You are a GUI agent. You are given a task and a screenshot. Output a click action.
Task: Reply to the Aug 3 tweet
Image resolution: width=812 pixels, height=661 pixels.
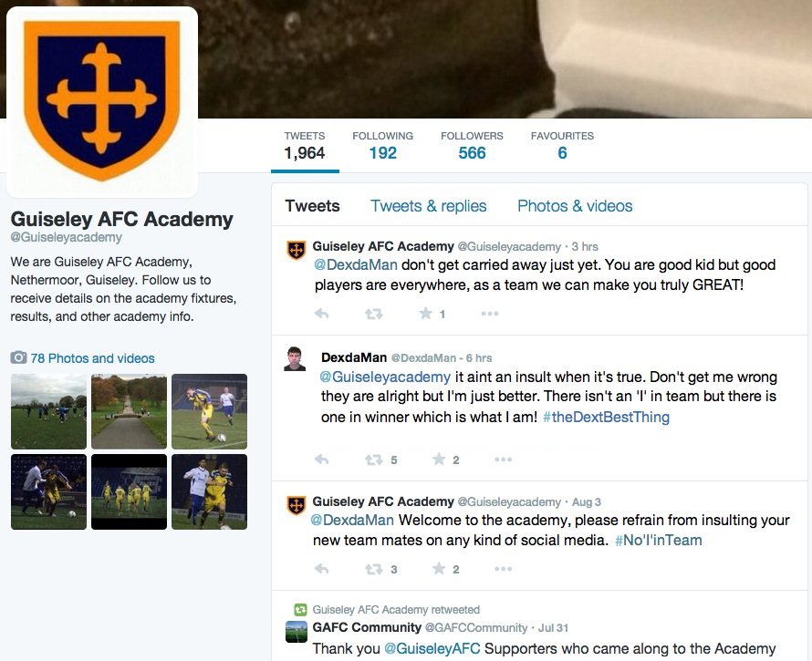[x=321, y=569]
